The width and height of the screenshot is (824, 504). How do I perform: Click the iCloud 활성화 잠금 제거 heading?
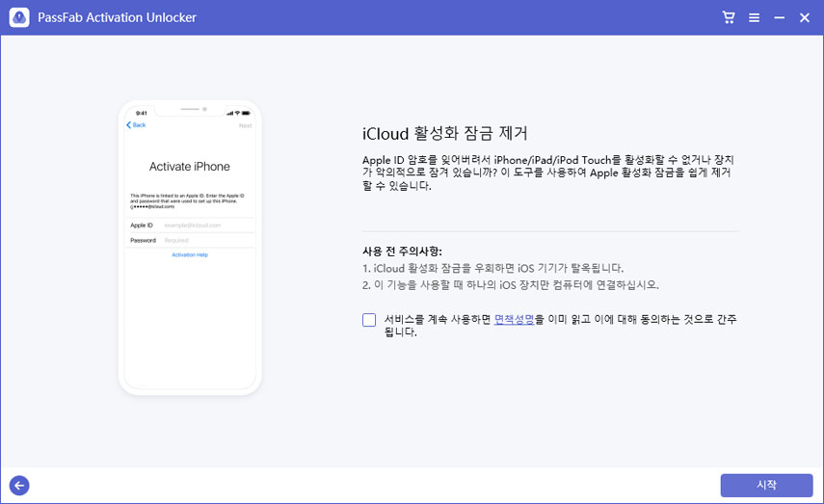coord(444,133)
